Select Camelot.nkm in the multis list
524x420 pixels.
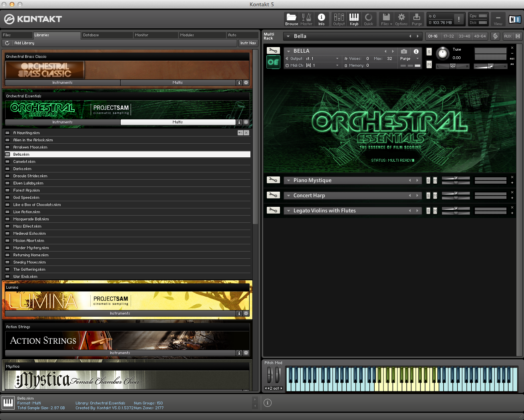click(x=127, y=162)
